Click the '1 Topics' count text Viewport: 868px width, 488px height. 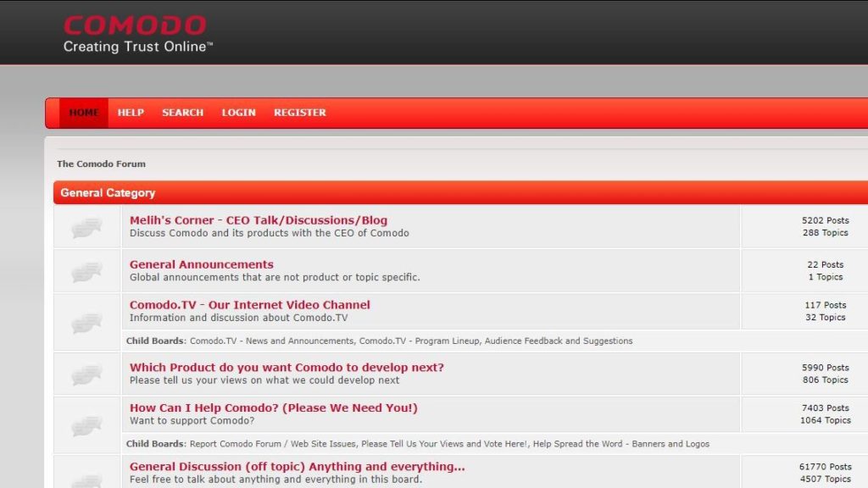pos(826,277)
